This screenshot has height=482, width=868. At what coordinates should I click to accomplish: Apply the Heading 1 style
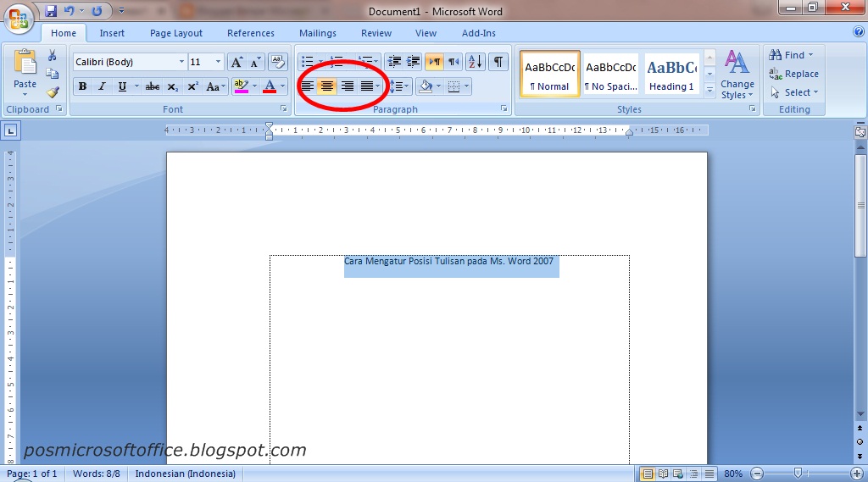671,75
